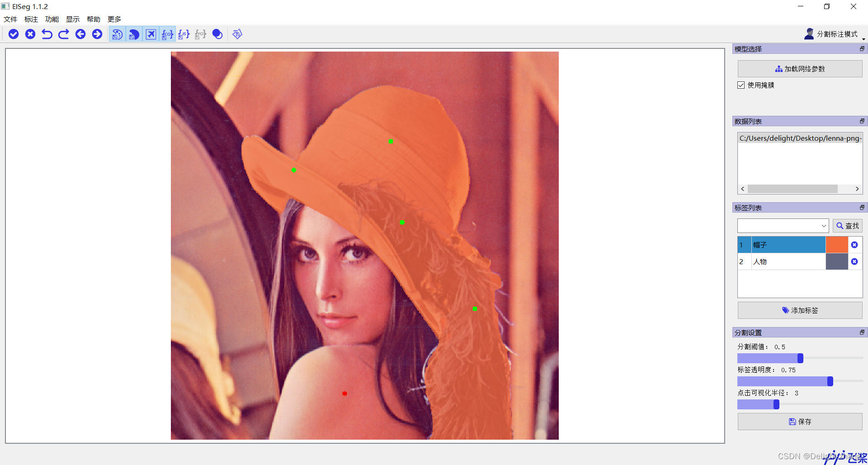The width and height of the screenshot is (868, 465).
Task: Click label index 1 cell
Action: [744, 245]
